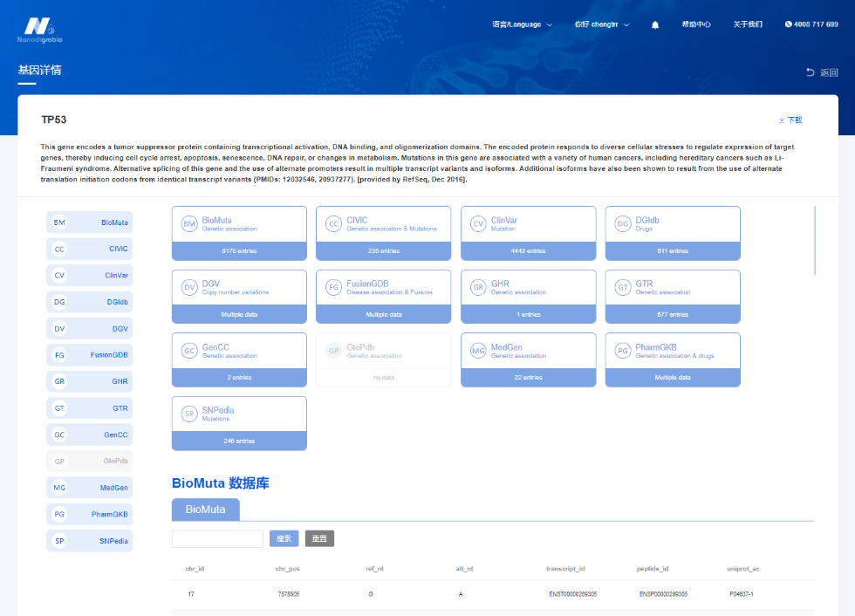Click the FG icon in FusionGDB card

[x=332, y=288]
